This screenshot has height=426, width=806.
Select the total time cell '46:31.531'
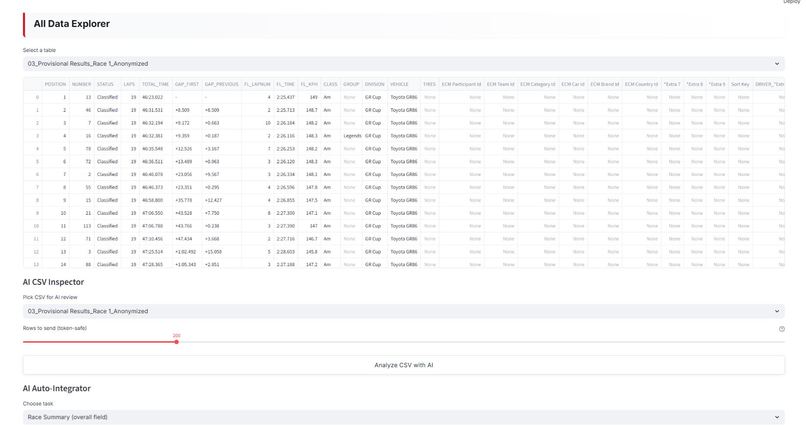(x=156, y=110)
